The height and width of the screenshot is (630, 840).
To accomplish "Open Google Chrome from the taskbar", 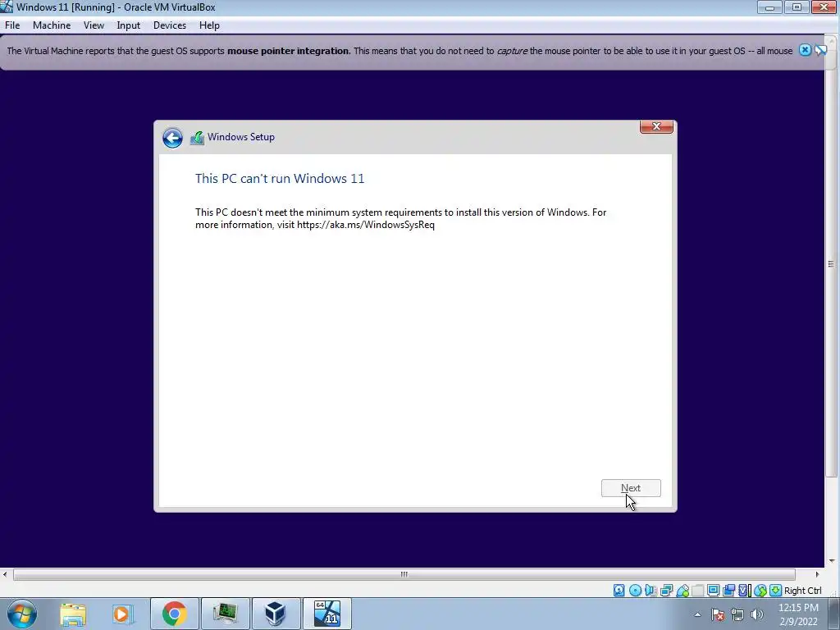I will click(x=174, y=614).
